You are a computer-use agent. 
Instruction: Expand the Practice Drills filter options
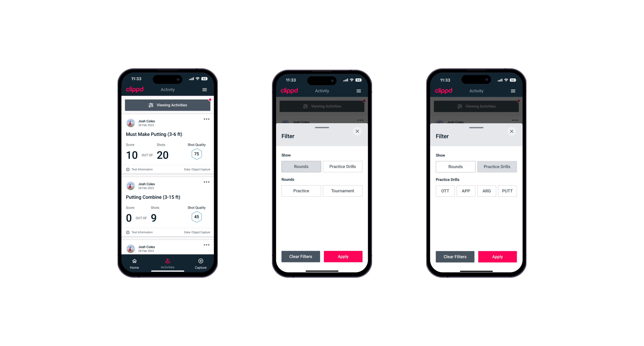click(x=342, y=166)
